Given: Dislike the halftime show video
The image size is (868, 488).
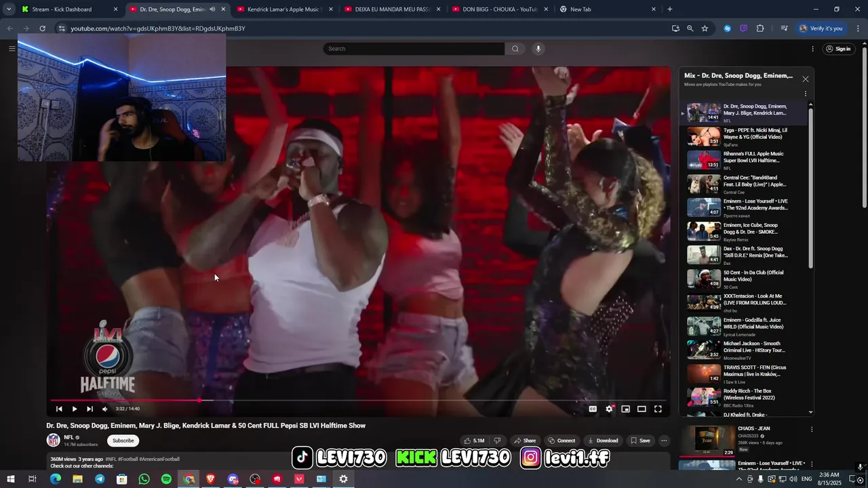Looking at the screenshot, I should click(x=497, y=441).
